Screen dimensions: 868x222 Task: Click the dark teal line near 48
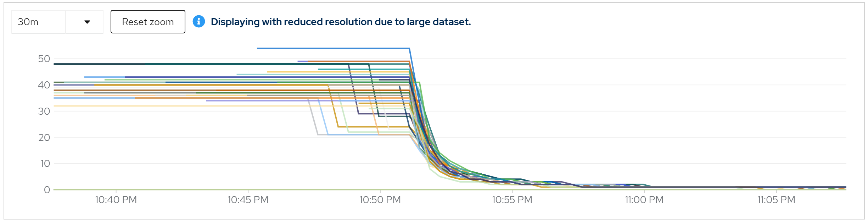177,64
